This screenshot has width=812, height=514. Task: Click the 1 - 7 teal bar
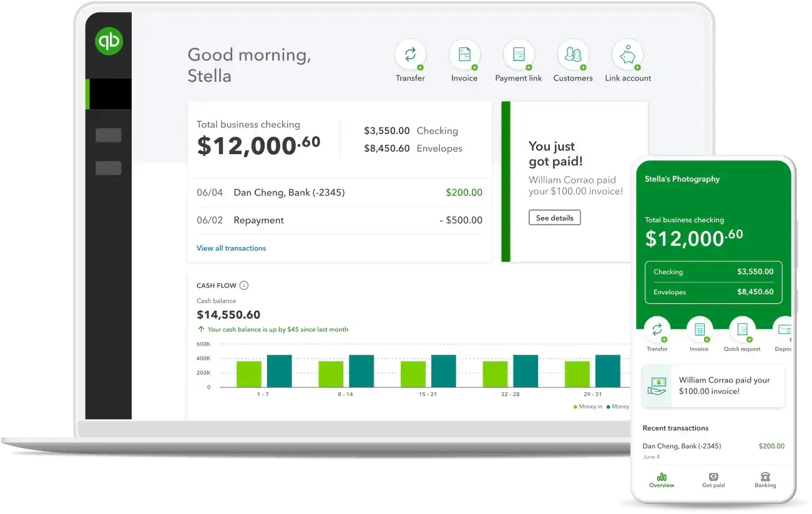(x=279, y=371)
